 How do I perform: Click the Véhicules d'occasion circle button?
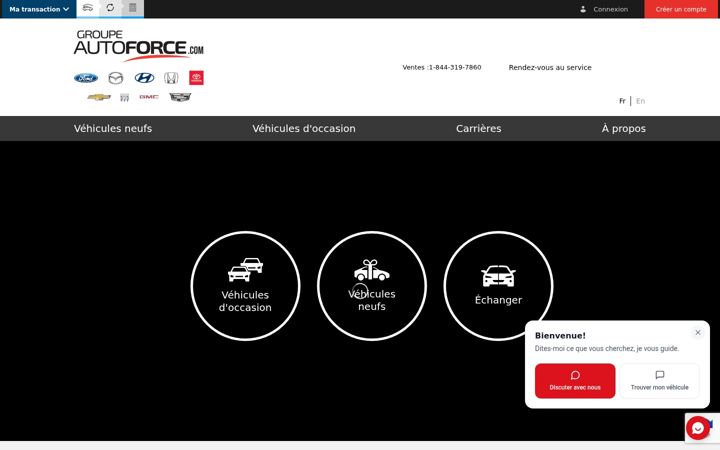pyautogui.click(x=245, y=286)
